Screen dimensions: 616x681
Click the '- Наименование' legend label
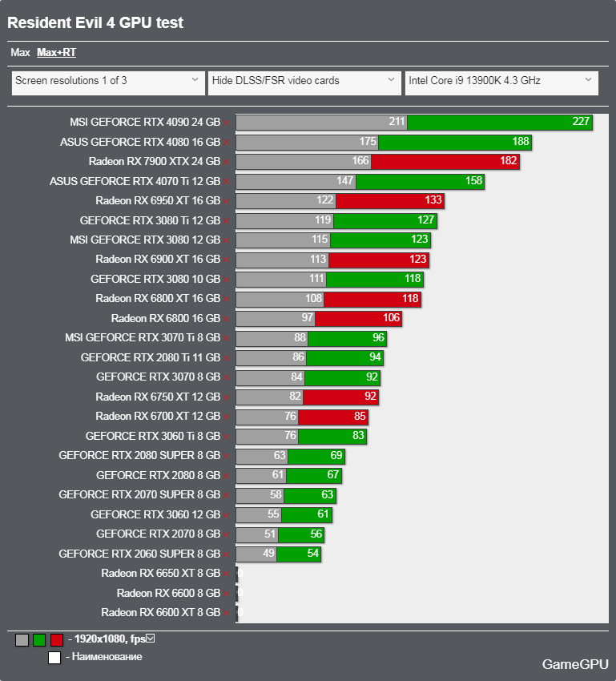pyautogui.click(x=104, y=657)
